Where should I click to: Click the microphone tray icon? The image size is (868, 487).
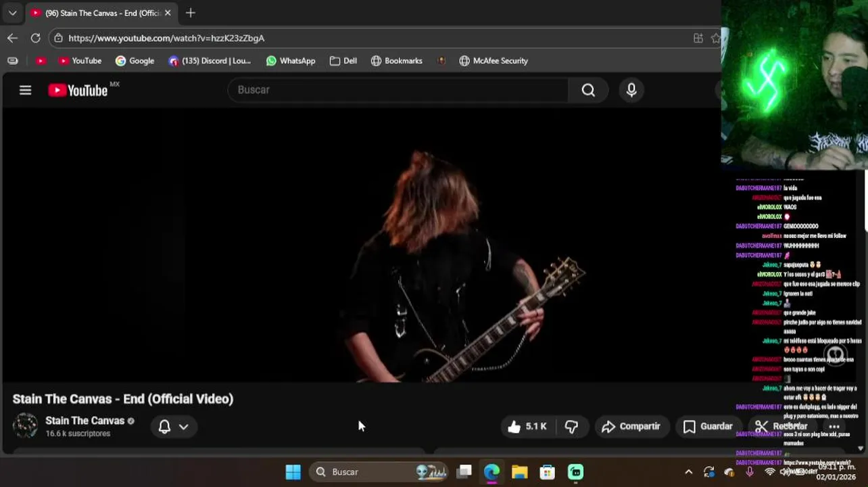[749, 472]
